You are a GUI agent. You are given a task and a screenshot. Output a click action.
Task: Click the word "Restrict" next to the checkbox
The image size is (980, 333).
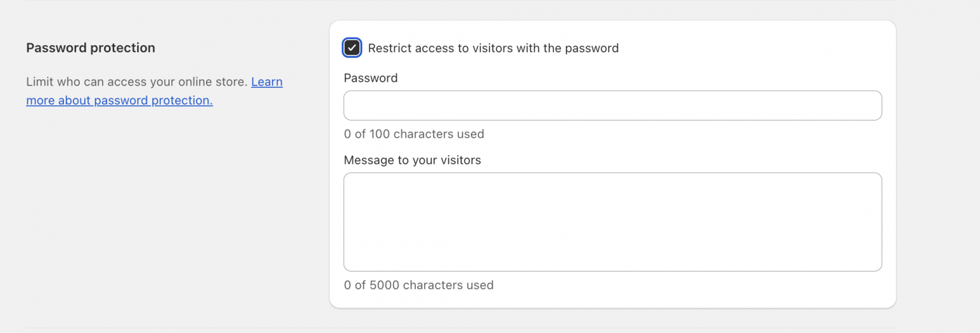[389, 48]
